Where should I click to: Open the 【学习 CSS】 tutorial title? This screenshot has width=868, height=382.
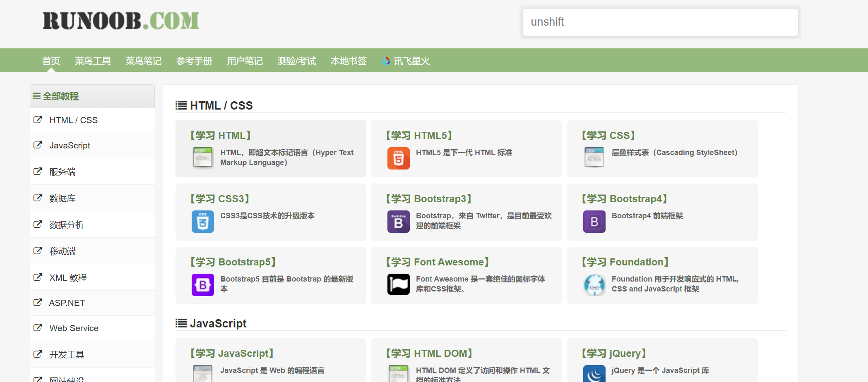[608, 136]
